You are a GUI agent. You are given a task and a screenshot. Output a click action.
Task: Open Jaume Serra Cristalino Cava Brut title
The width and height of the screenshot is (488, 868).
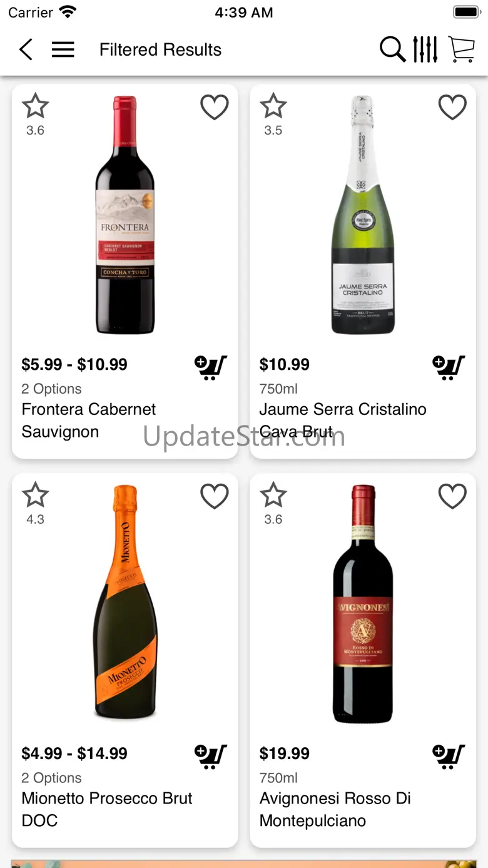point(343,420)
